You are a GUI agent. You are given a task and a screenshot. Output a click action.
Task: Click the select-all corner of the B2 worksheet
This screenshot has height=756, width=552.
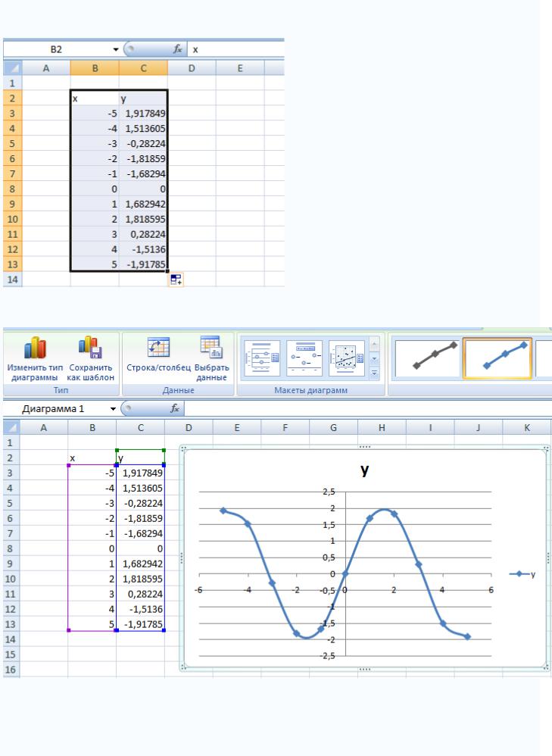(12, 68)
